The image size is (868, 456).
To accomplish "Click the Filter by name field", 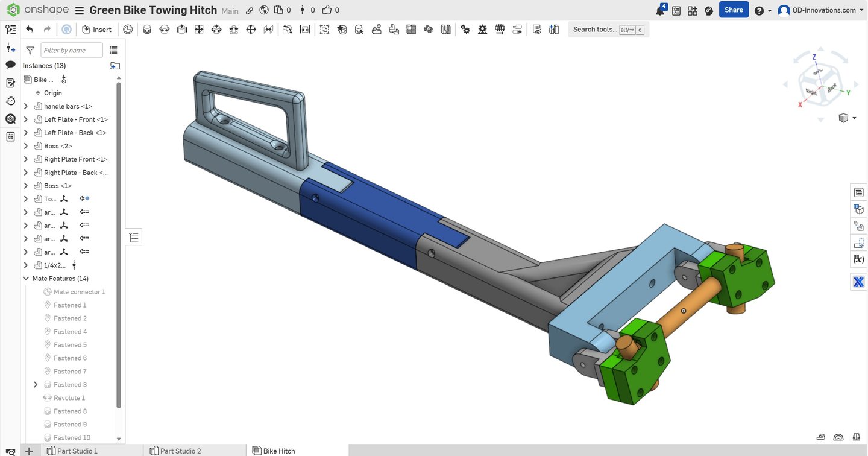I will pyautogui.click(x=71, y=51).
